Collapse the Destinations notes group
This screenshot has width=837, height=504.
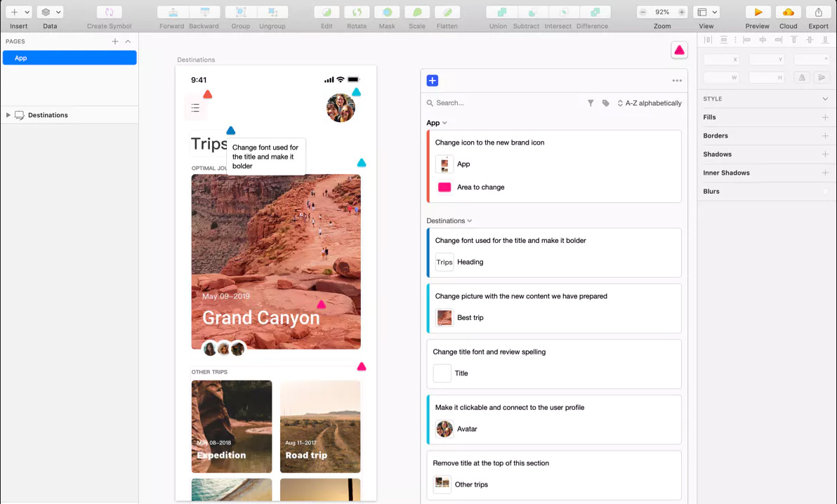pyautogui.click(x=449, y=220)
